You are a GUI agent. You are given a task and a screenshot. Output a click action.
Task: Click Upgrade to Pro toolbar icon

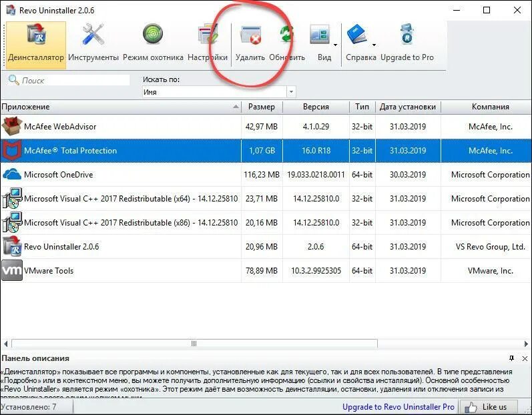point(407,34)
